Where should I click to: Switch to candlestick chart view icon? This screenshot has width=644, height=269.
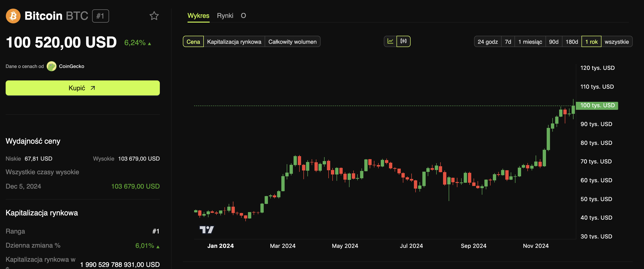[x=403, y=41]
